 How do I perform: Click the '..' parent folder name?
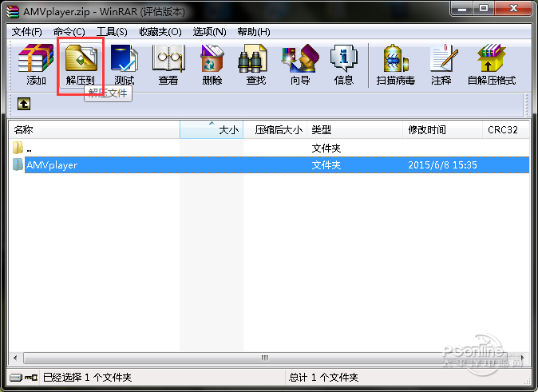coord(30,149)
